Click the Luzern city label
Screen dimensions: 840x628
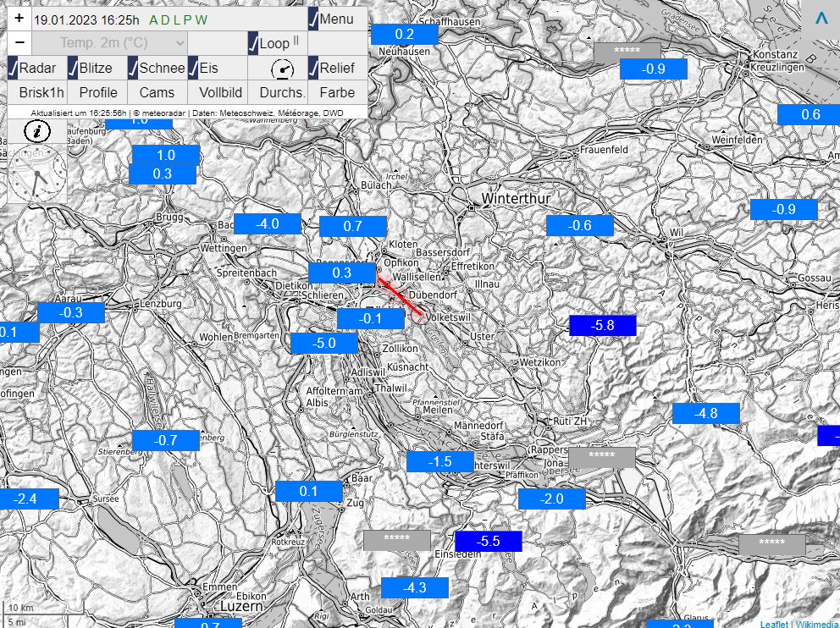tap(241, 607)
